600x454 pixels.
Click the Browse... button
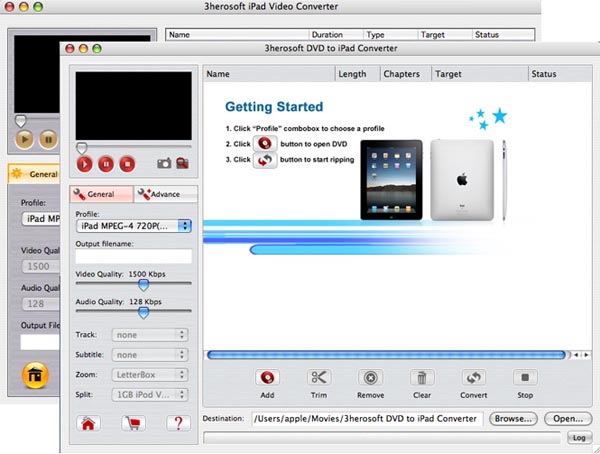click(x=513, y=419)
